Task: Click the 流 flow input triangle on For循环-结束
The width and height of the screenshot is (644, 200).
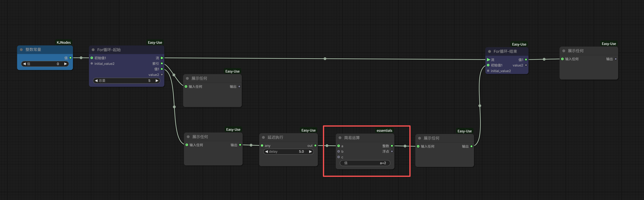Action: [488, 60]
